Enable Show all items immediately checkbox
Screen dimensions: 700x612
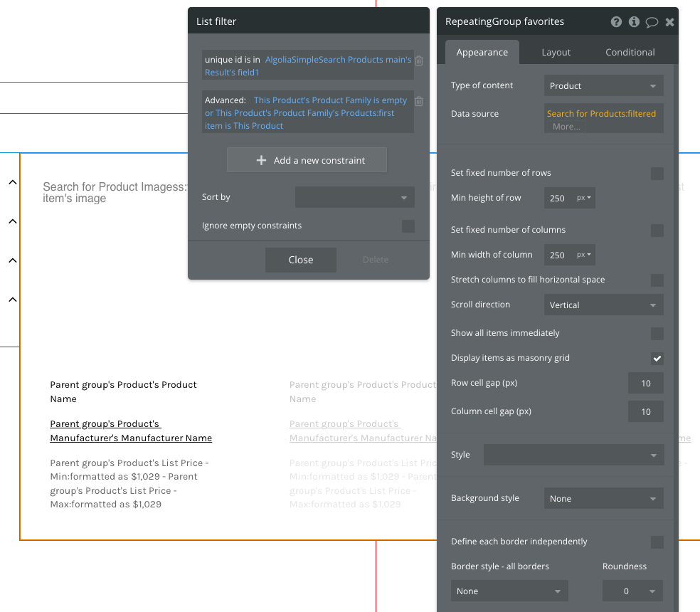[x=657, y=334]
